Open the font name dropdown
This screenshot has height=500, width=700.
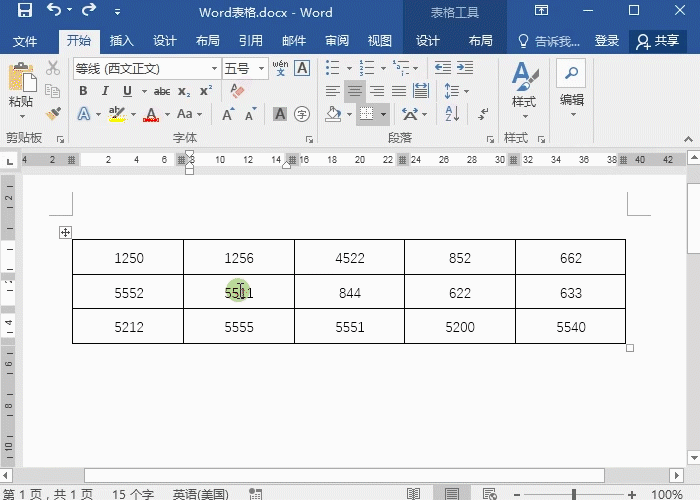coord(214,69)
